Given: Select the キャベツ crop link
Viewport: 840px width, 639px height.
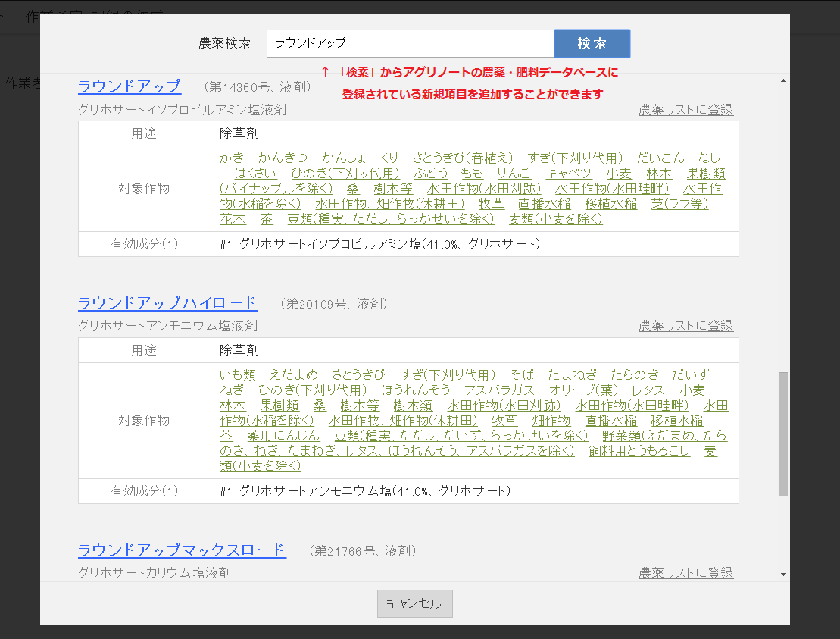Looking at the screenshot, I should (x=568, y=174).
